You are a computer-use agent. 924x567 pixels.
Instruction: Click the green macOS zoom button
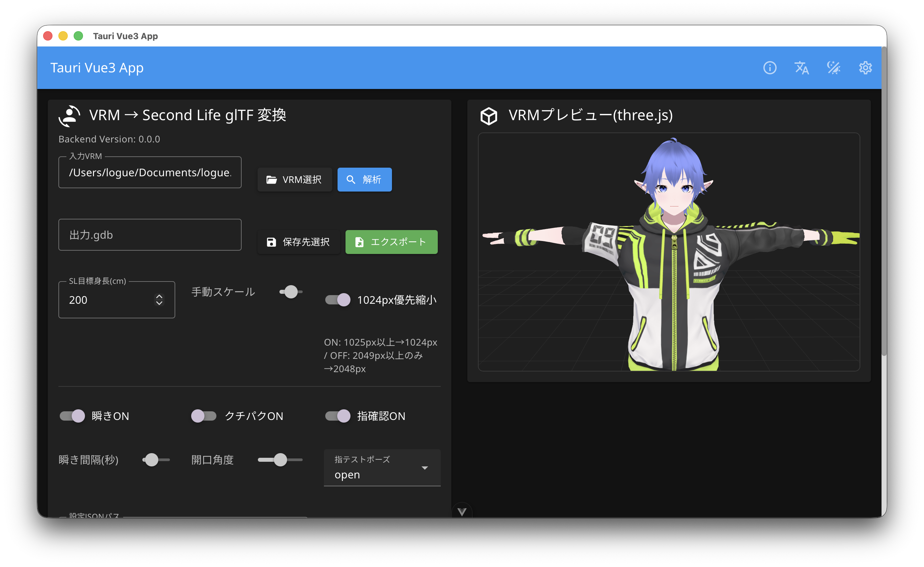(x=78, y=36)
